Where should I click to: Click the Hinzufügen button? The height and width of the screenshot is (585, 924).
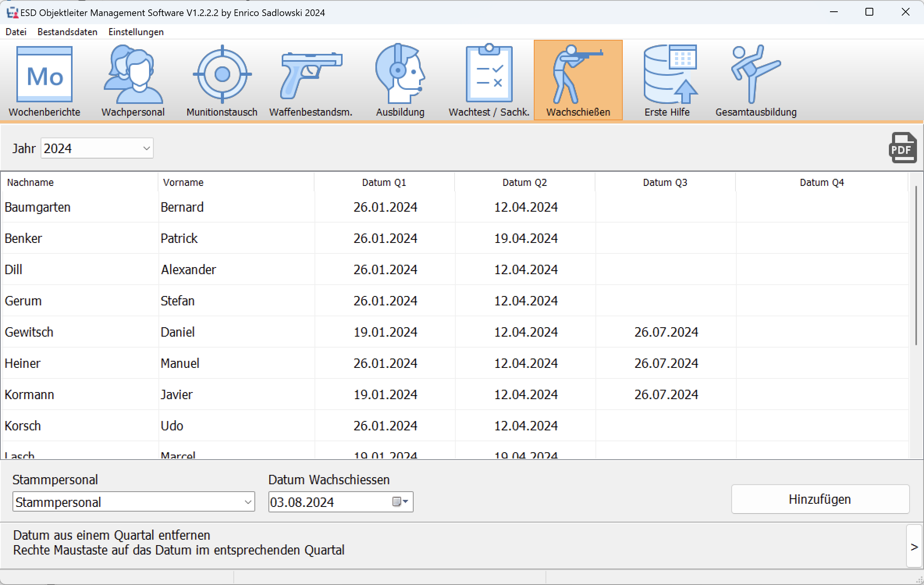point(820,499)
